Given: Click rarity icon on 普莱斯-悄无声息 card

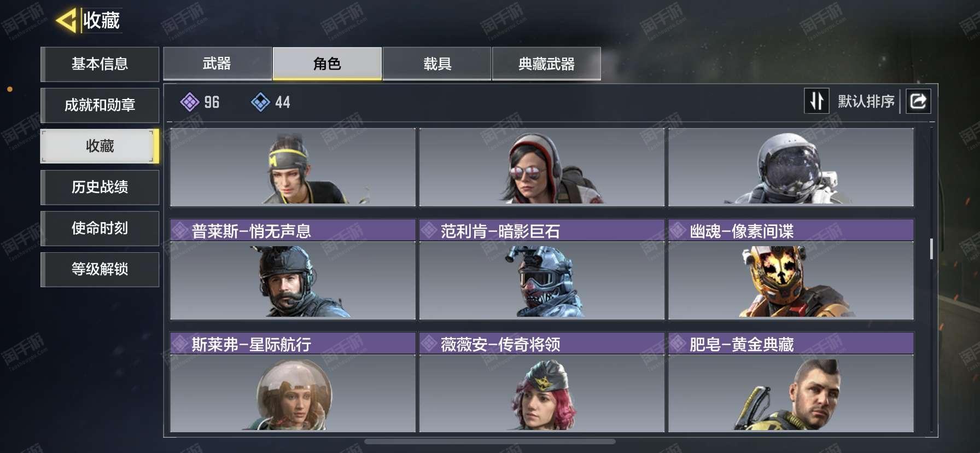Looking at the screenshot, I should pos(180,231).
